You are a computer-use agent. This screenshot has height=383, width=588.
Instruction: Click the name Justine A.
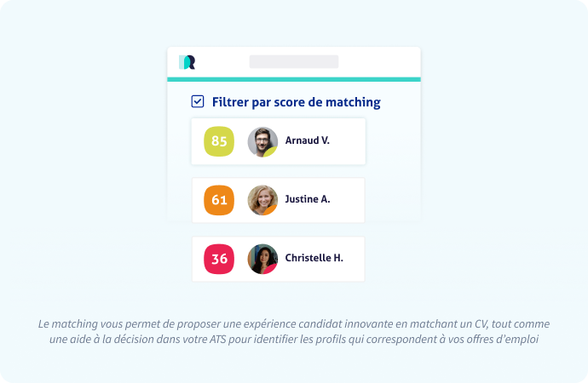coord(308,199)
